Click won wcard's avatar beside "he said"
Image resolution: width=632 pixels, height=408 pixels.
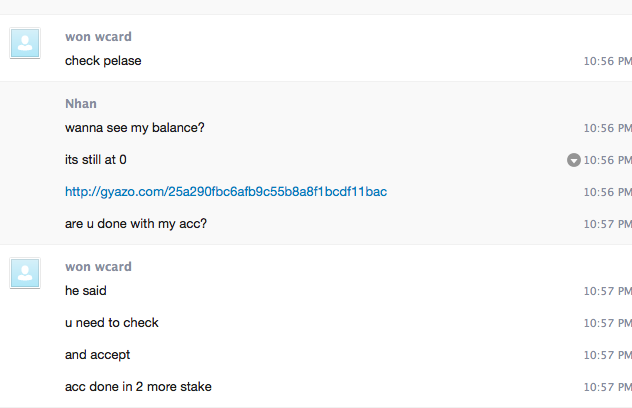click(26, 274)
